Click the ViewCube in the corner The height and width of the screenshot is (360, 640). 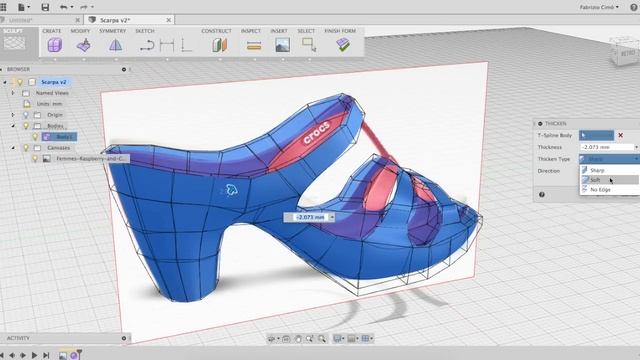coord(625,51)
